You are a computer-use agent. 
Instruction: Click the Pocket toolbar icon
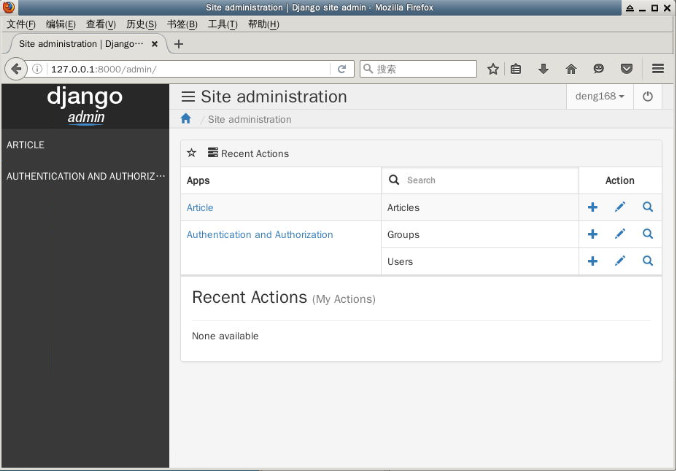(x=626, y=69)
